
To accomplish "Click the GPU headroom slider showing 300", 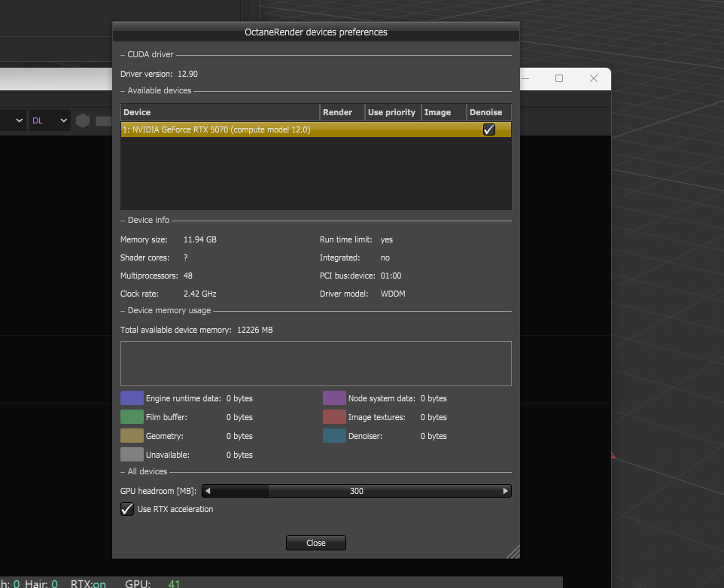I will [x=357, y=491].
